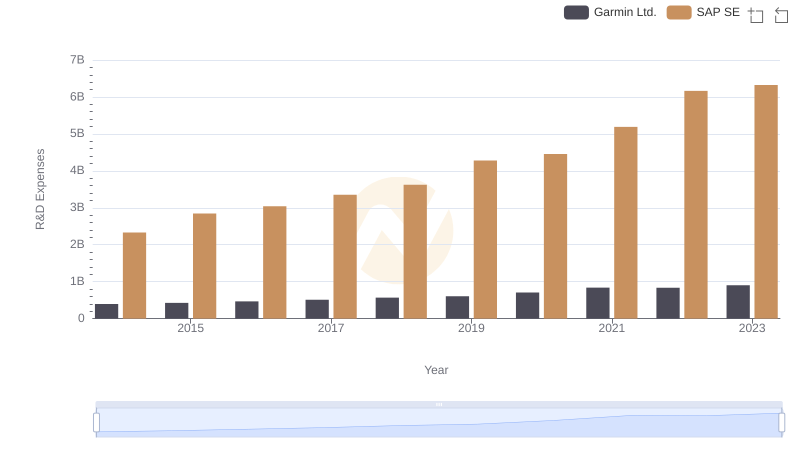Click the SAP SE bar for 2016
Screen dimensions: 800x461
click(274, 263)
